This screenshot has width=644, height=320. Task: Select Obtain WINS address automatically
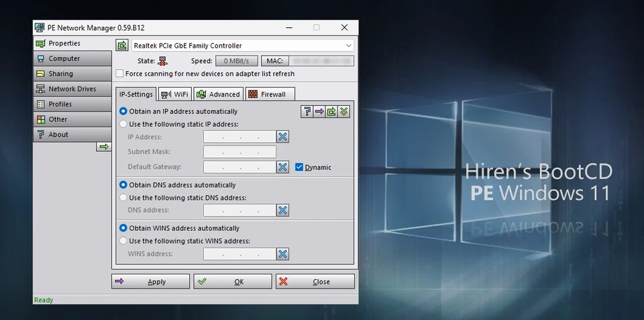[123, 228]
